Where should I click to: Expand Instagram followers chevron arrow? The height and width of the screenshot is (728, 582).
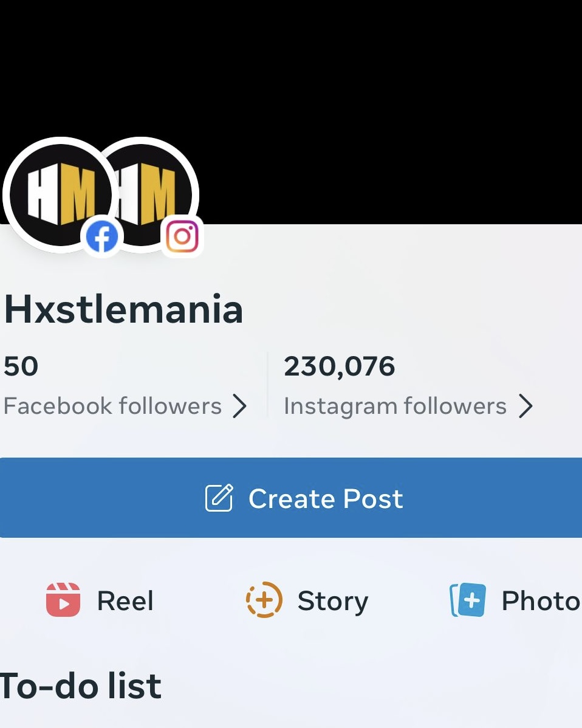pos(526,407)
